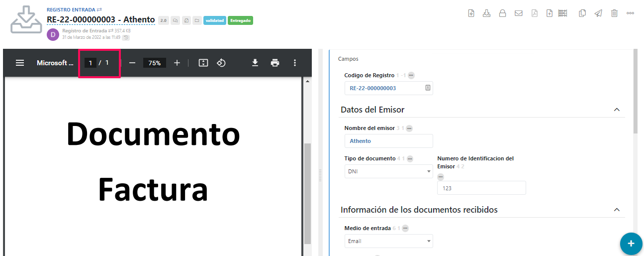The width and height of the screenshot is (644, 256).
Task: Click the envelope email icon
Action: tap(519, 13)
